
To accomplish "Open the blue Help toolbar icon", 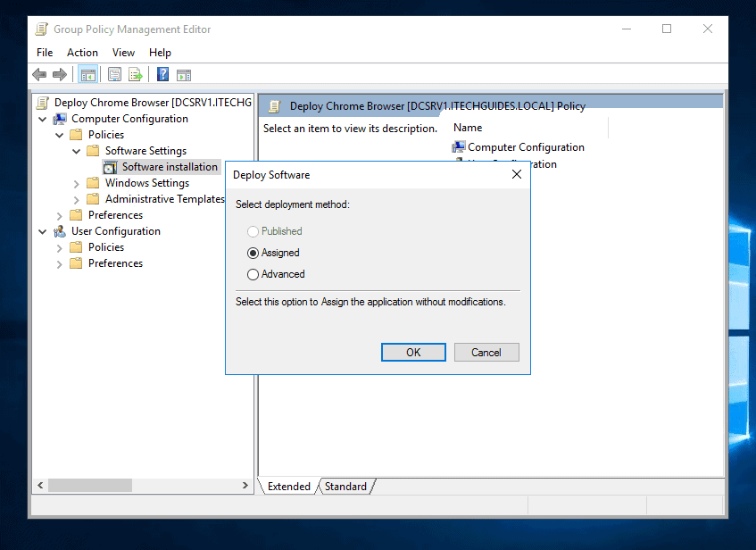I will 163,74.
